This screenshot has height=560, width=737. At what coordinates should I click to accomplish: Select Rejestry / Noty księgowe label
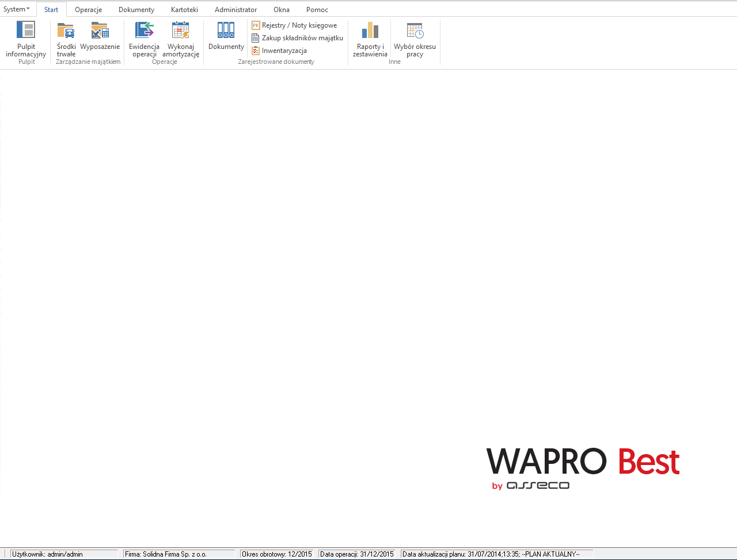[x=299, y=25]
